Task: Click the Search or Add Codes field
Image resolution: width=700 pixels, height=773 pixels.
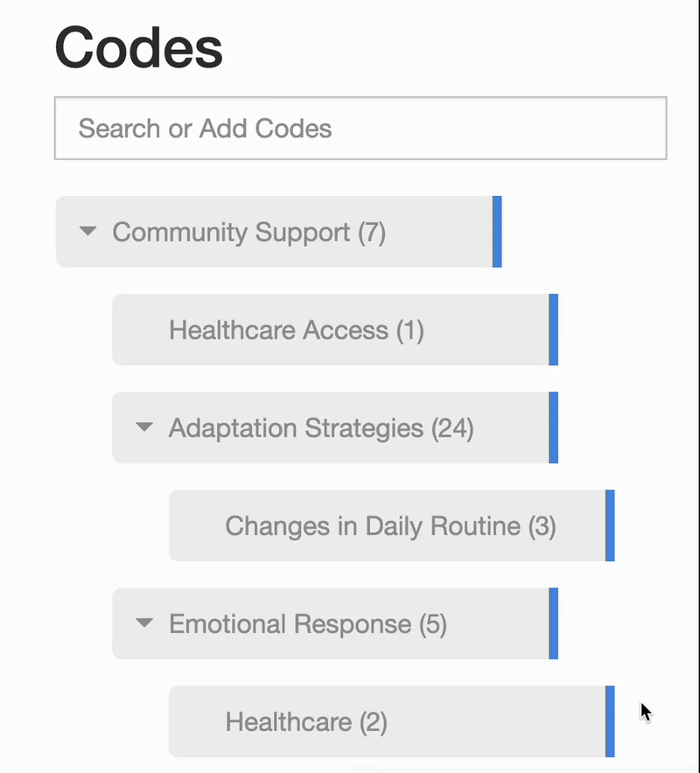Action: [x=360, y=128]
